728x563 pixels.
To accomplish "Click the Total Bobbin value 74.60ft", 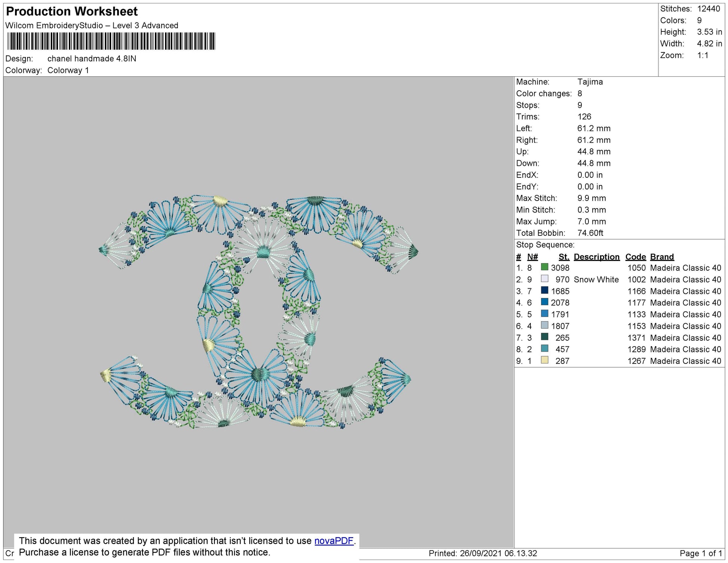I will click(x=590, y=233).
